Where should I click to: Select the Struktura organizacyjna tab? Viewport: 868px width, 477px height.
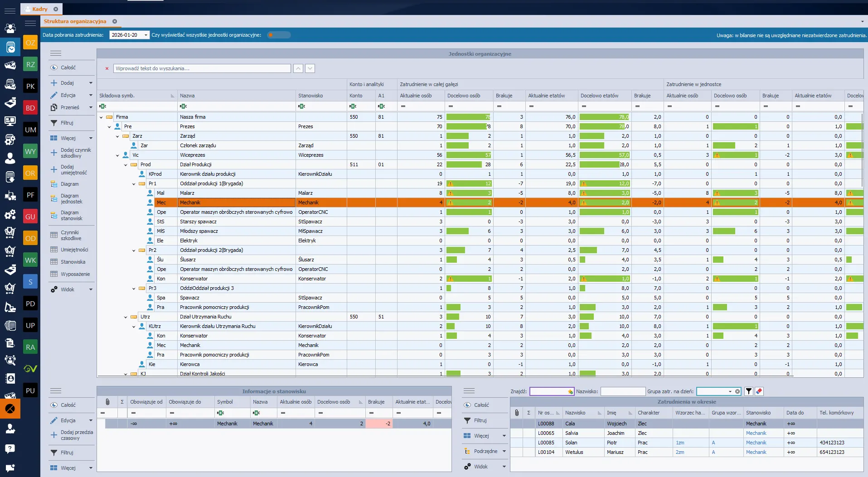coord(75,21)
